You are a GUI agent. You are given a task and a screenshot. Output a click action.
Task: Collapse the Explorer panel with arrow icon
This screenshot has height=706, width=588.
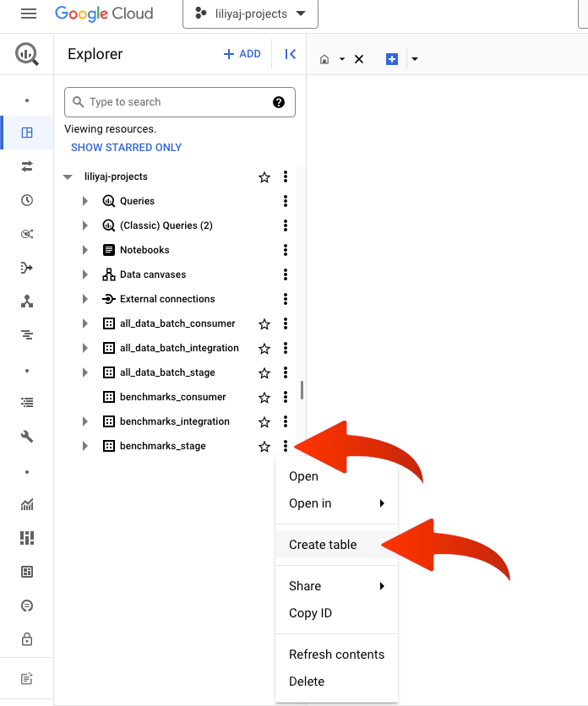pyautogui.click(x=290, y=54)
